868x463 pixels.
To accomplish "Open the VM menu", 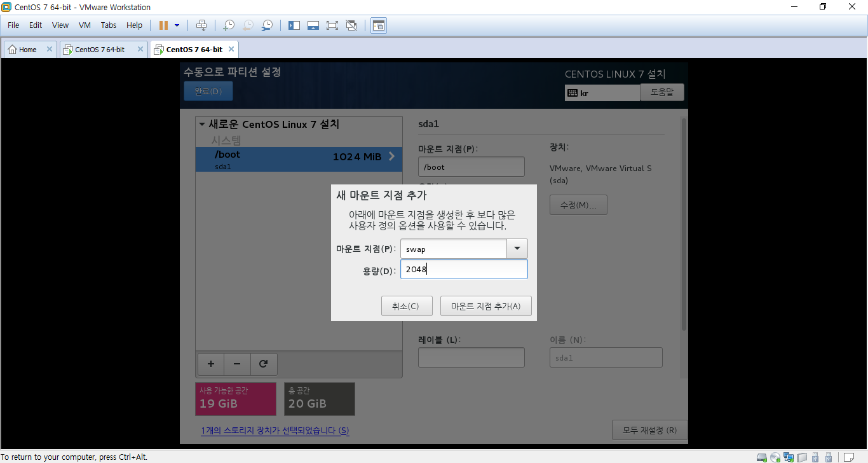I will 85,25.
